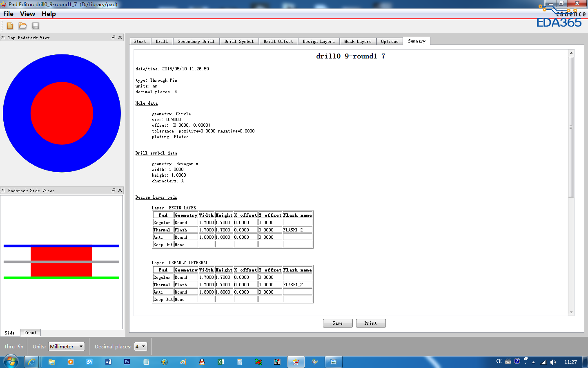Click the summary vertical scrollbar thumb
The width and height of the screenshot is (588, 368).
[571, 127]
